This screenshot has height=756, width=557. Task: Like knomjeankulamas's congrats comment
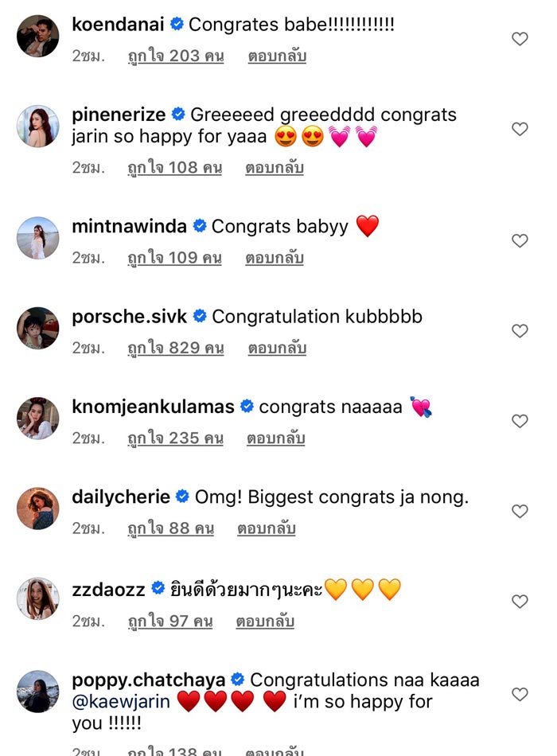pyautogui.click(x=520, y=421)
